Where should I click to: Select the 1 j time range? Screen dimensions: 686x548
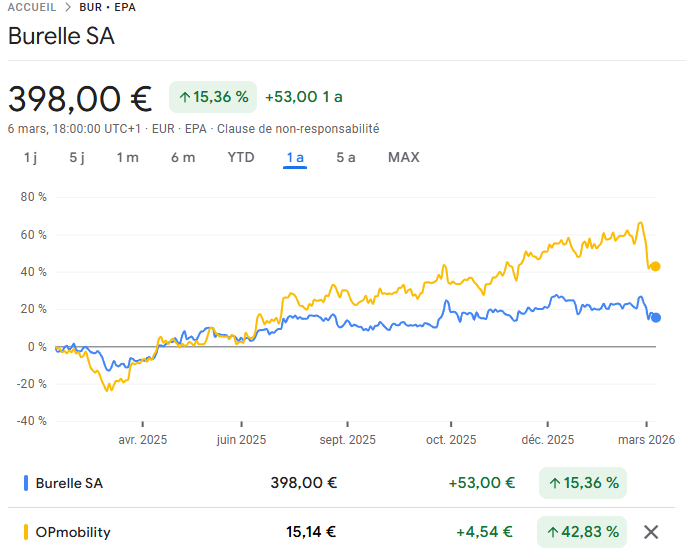coord(30,157)
